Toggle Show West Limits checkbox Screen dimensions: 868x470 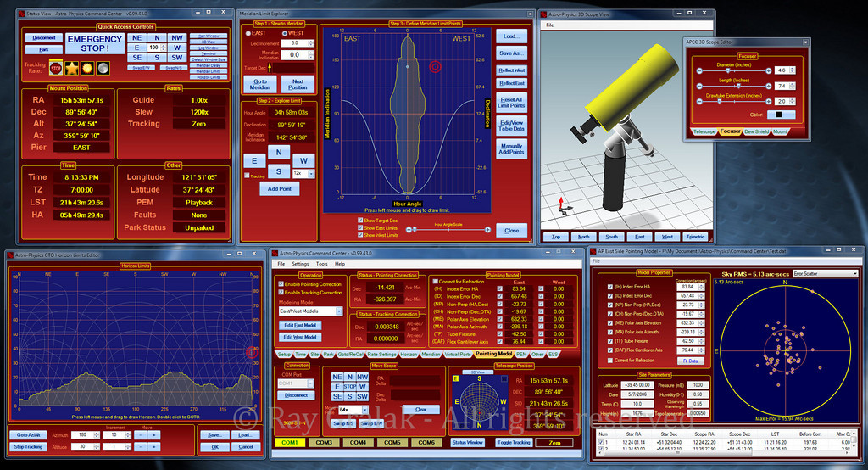pyautogui.click(x=360, y=235)
